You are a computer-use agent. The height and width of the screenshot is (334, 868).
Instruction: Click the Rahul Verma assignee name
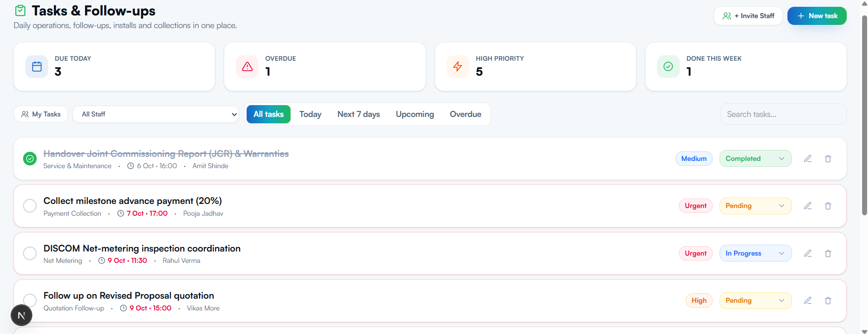tap(181, 261)
